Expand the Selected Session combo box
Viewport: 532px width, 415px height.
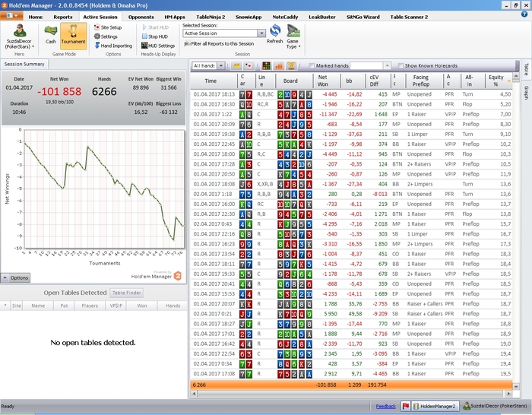pos(261,33)
